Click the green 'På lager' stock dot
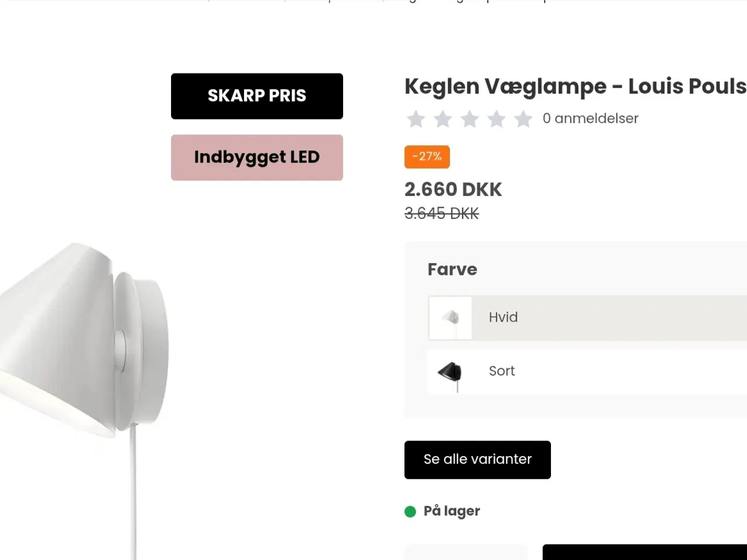Screen dimensions: 747x560 click(411, 511)
